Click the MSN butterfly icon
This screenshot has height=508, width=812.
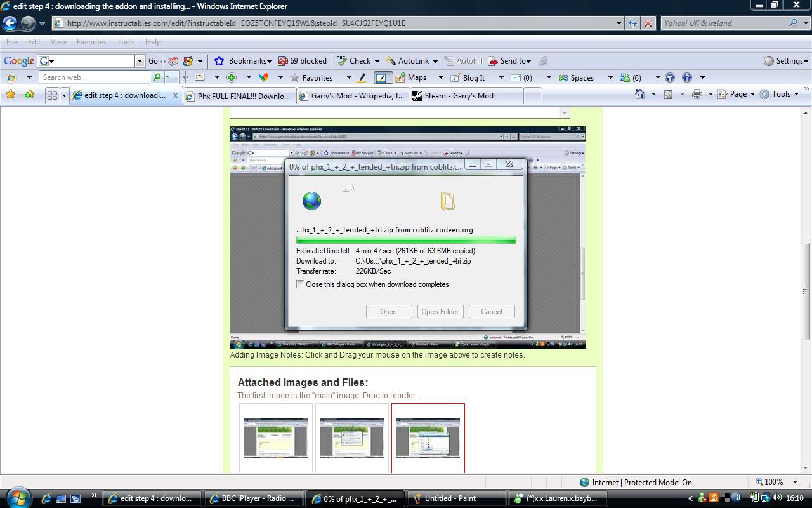point(263,77)
